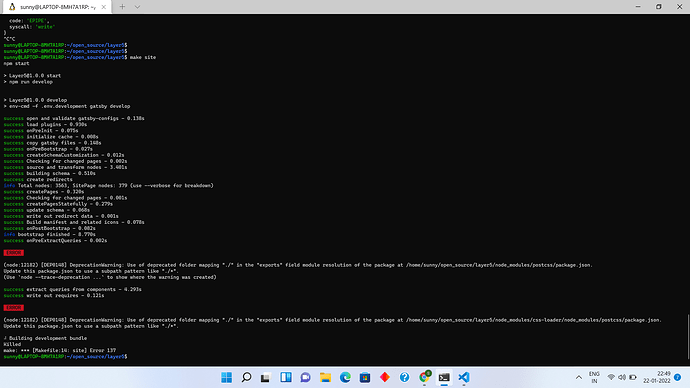
Task: Click 'Layer5@1.0.0 develop' line
Action: click(x=35, y=100)
